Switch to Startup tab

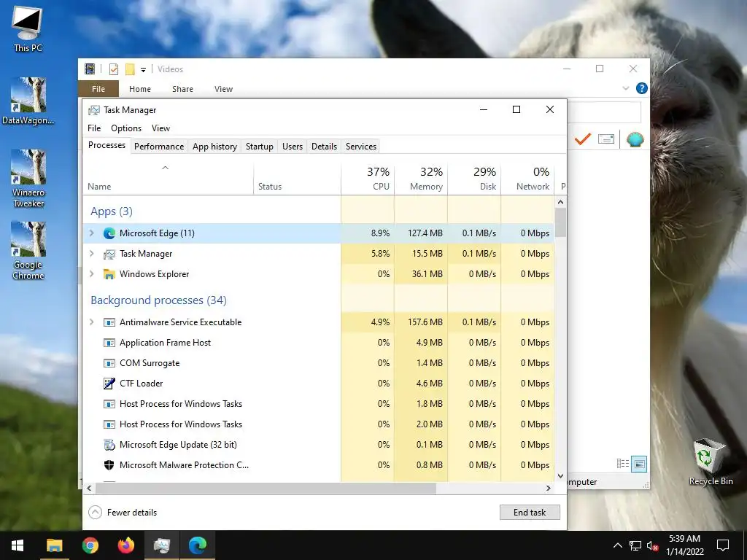tap(260, 147)
